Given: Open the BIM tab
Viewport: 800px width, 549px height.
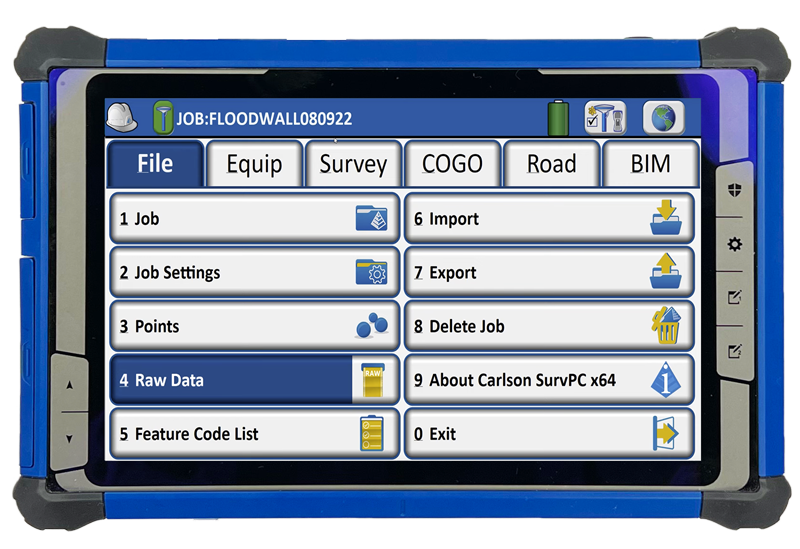Looking at the screenshot, I should 650,164.
